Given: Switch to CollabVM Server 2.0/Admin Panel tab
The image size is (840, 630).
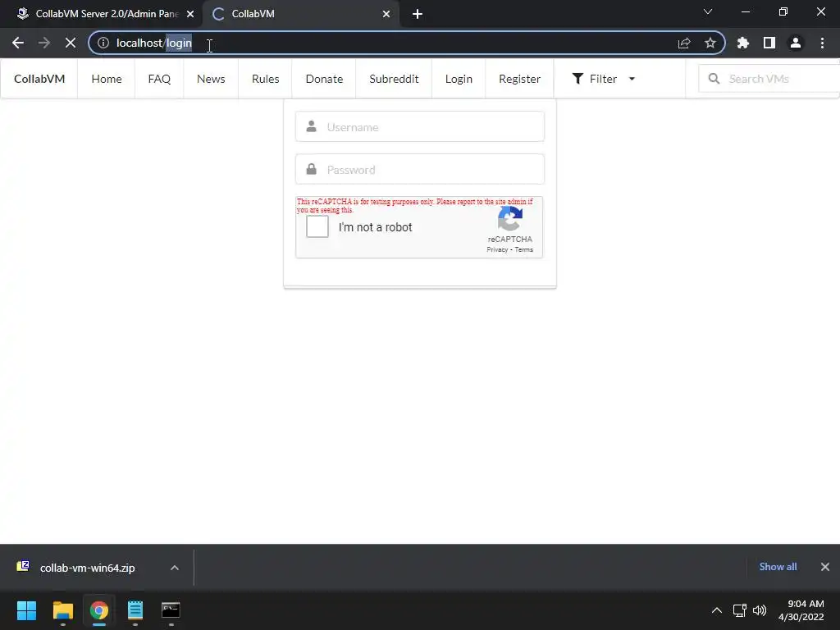Looking at the screenshot, I should (102, 14).
